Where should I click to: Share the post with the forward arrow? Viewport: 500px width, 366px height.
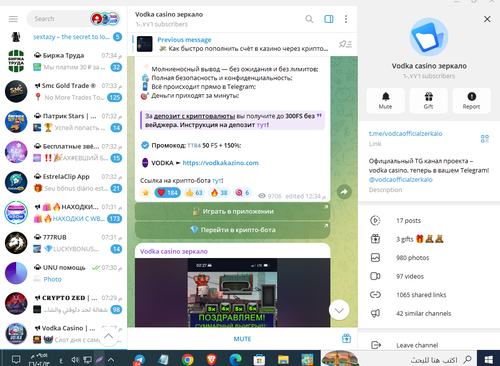click(x=344, y=192)
